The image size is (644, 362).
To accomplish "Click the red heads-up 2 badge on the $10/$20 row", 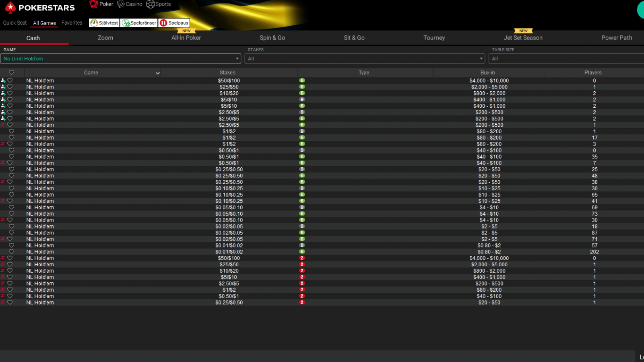I will [x=302, y=271].
